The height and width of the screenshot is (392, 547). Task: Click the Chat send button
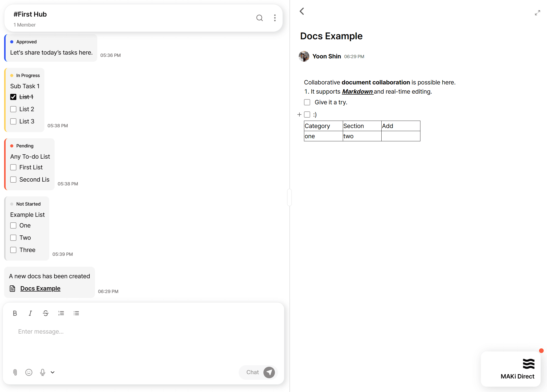tap(269, 372)
